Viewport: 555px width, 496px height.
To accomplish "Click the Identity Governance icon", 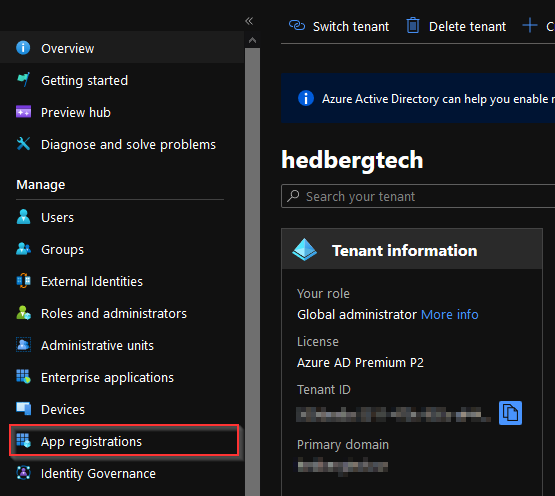I will coord(23,473).
